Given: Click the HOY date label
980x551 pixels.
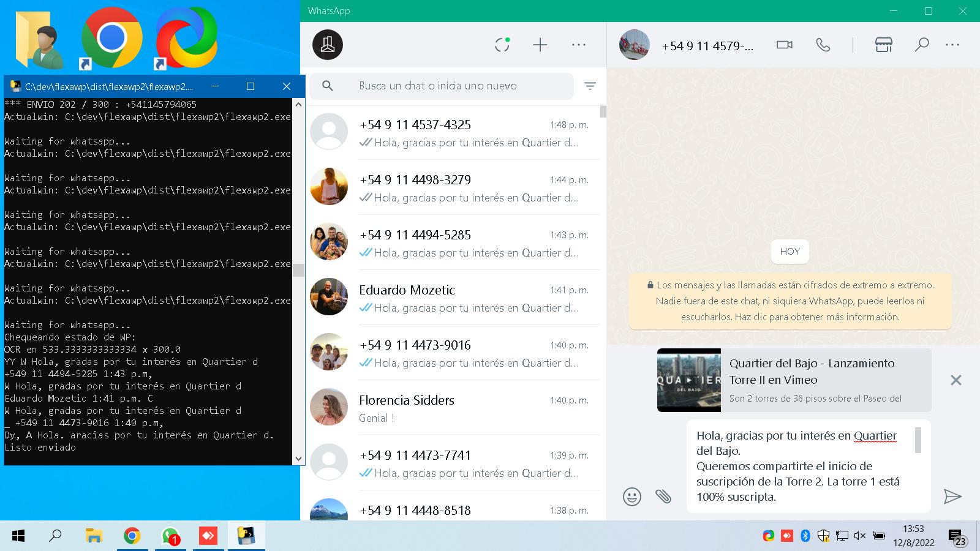Looking at the screenshot, I should tap(790, 252).
